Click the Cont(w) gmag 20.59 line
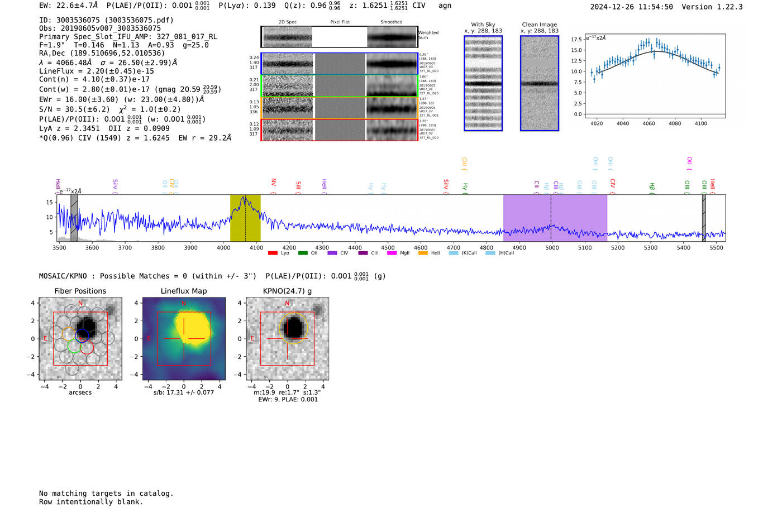Screen dimensions: 782x532 (x=130, y=89)
